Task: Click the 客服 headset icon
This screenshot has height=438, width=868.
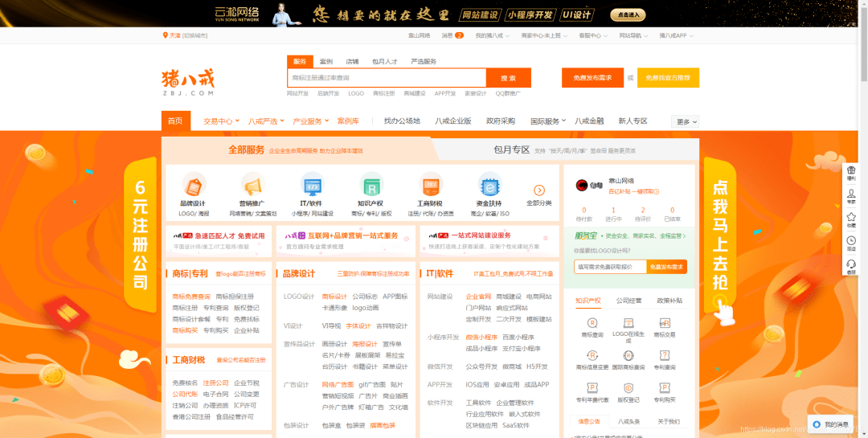Action: [x=851, y=264]
